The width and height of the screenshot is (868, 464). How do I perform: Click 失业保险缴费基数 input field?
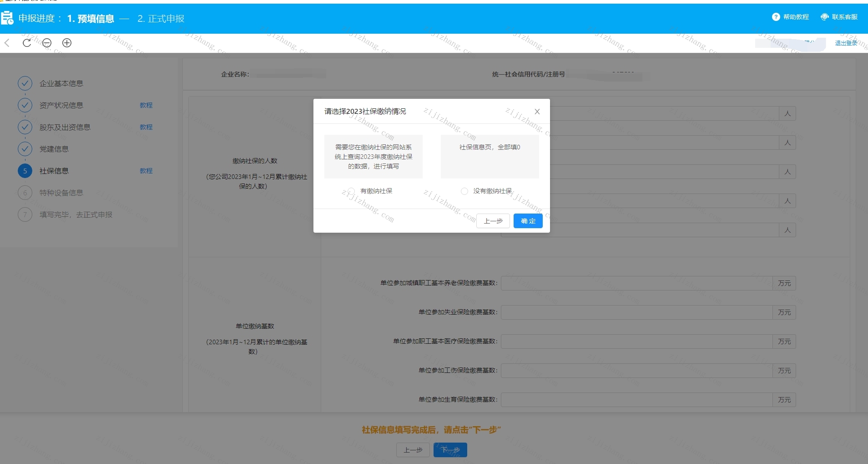(x=636, y=312)
